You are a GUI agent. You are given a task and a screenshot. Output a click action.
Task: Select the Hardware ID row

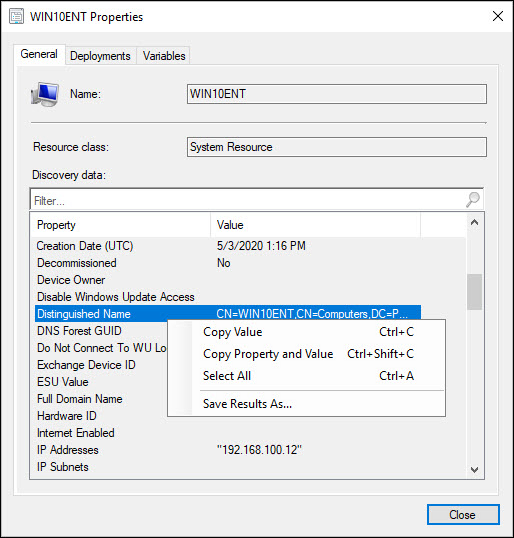(x=101, y=416)
